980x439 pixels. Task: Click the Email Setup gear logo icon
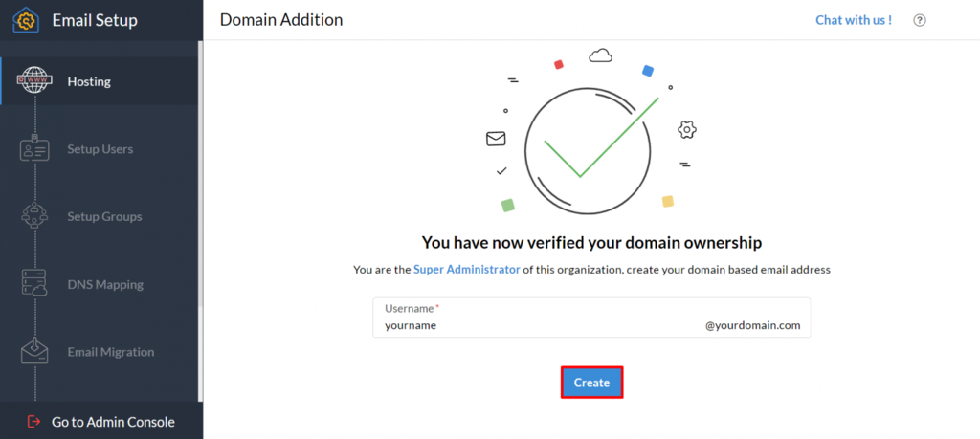pos(25,19)
